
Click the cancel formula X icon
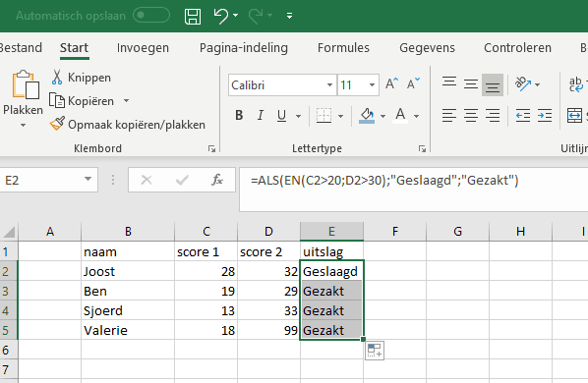147,180
